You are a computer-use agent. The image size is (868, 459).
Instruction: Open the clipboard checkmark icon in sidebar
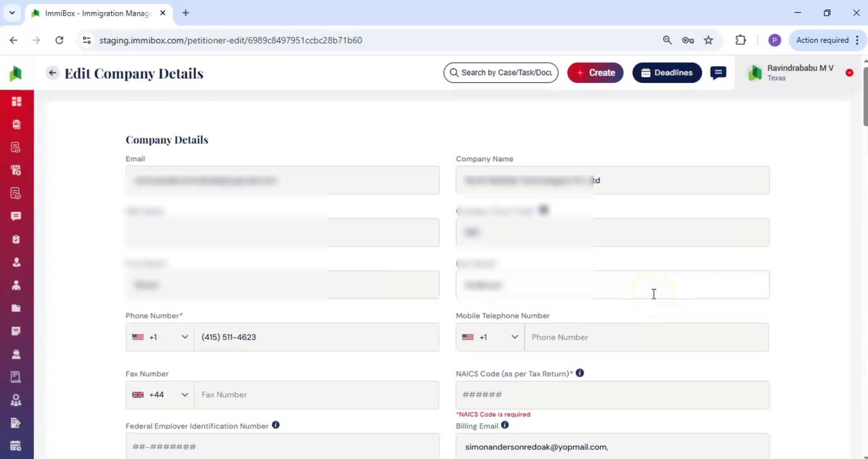16,239
